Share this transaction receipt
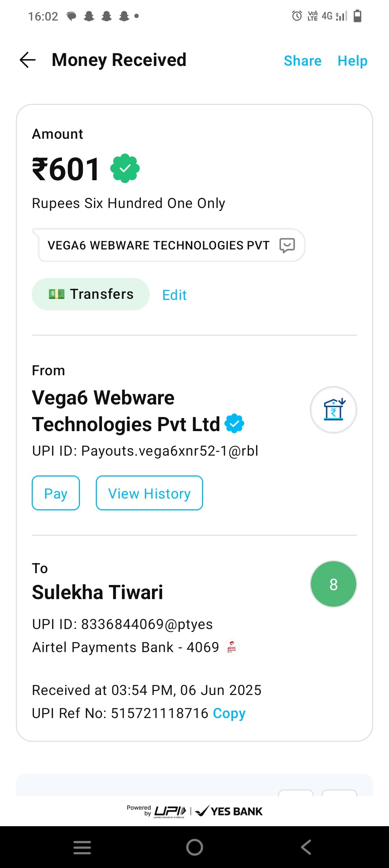389x868 pixels. click(303, 61)
